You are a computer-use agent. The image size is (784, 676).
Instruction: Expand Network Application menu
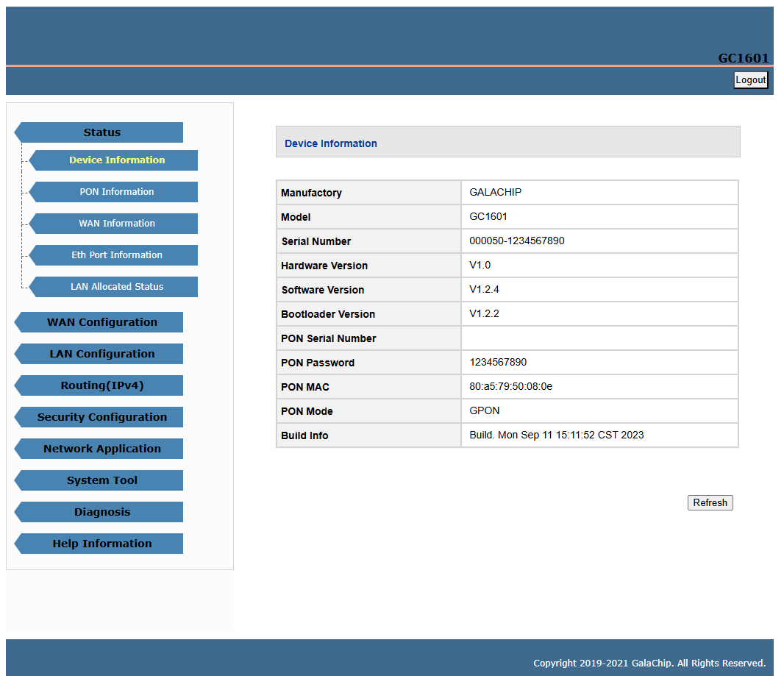point(101,449)
